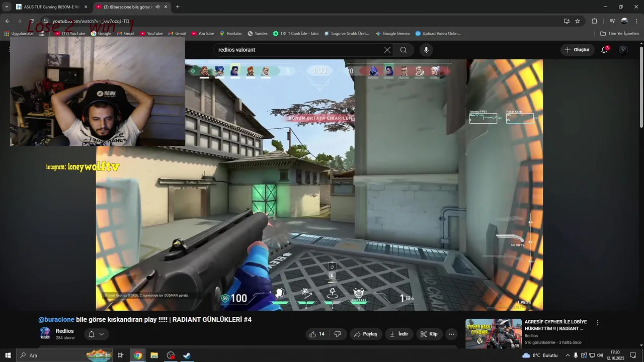Open Redlios channel avatar
Screen dimensions: 644x362
[45, 333]
